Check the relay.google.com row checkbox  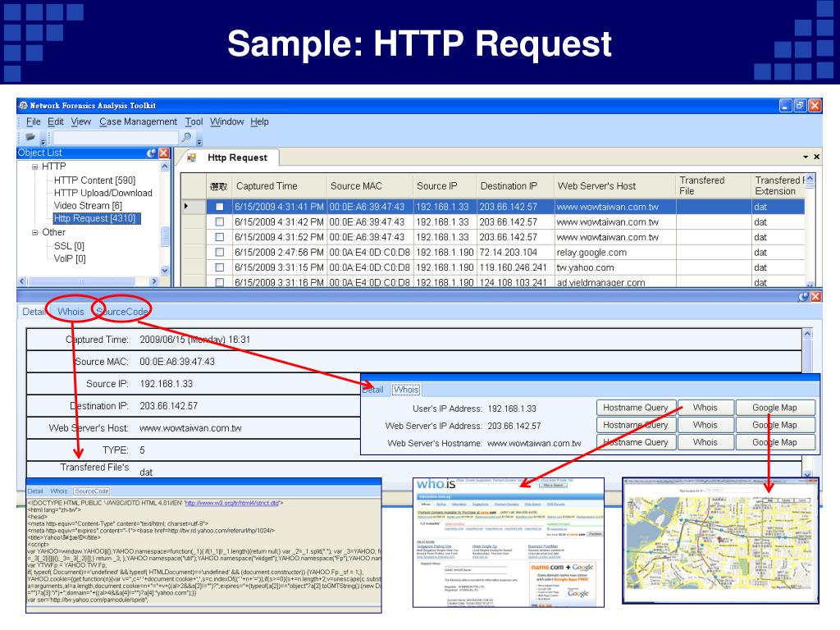[219, 252]
